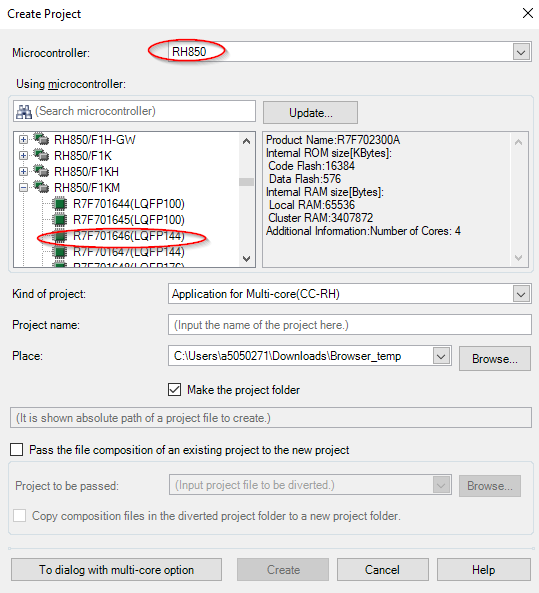539x593 pixels.
Task: Click Browse... next to Project to be passed
Action: coord(490,486)
